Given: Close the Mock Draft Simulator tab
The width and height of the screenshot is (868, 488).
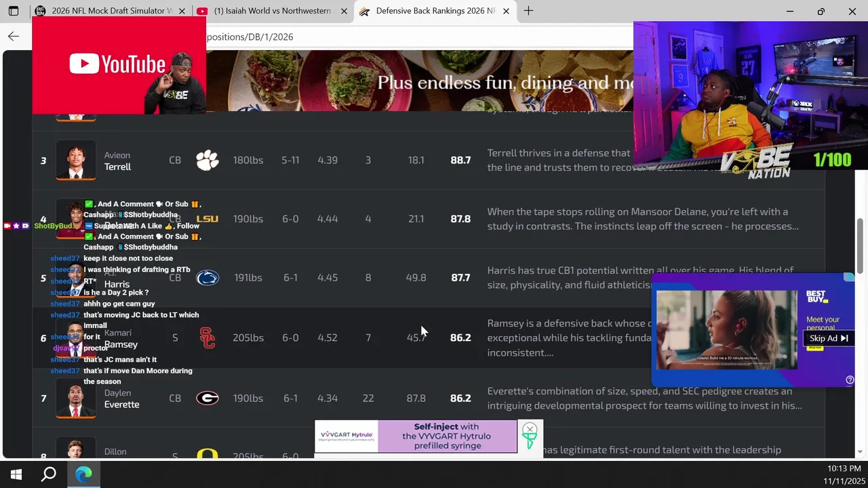Looking at the screenshot, I should pos(182,12).
